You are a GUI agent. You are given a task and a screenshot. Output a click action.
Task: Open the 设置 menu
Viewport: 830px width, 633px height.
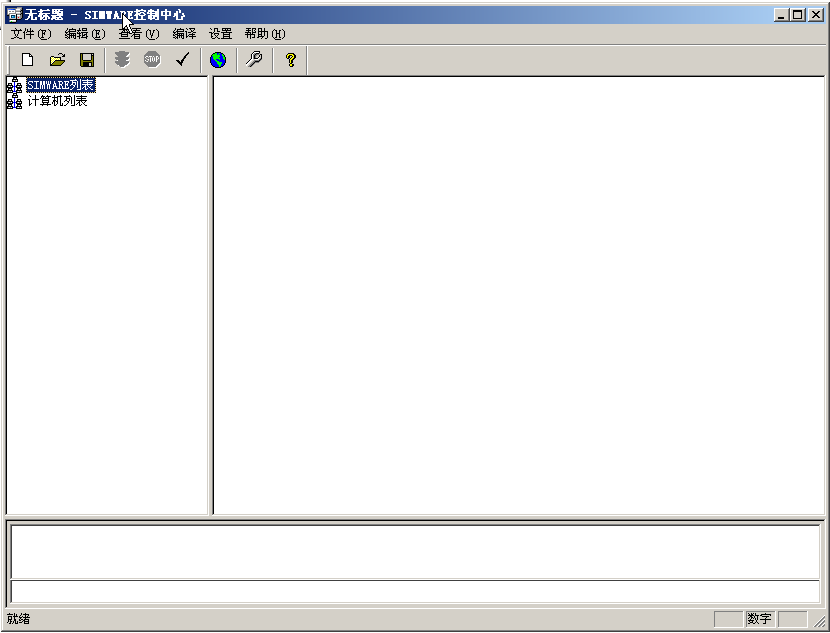tap(220, 34)
